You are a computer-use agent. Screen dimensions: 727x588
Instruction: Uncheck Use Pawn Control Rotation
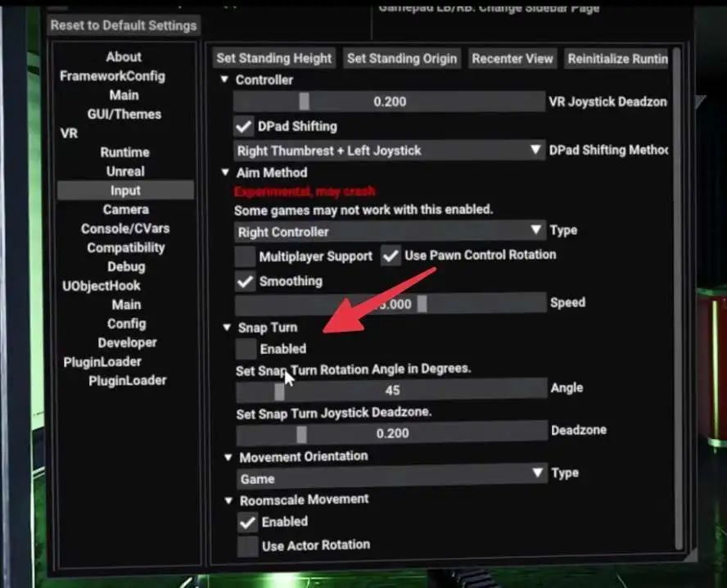click(391, 255)
